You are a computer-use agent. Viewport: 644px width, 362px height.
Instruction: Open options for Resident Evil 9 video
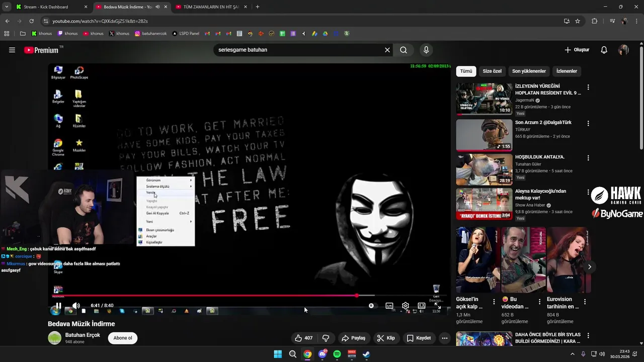click(x=588, y=87)
